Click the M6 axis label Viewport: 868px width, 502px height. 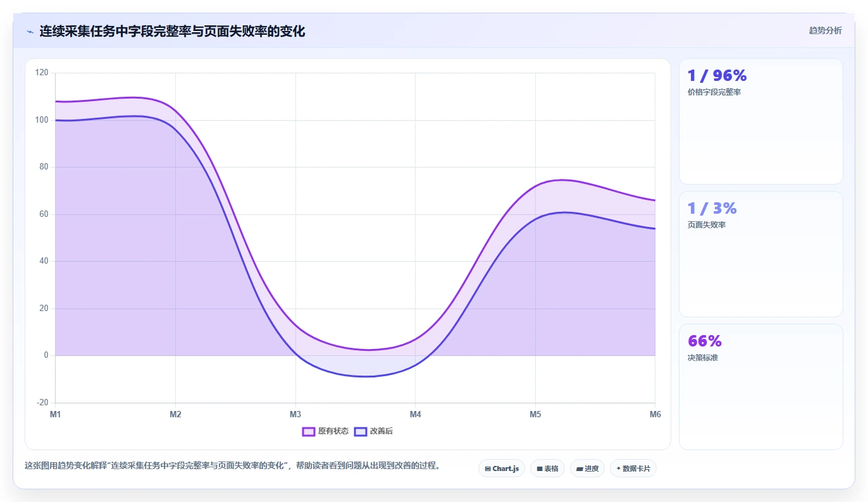tap(655, 414)
